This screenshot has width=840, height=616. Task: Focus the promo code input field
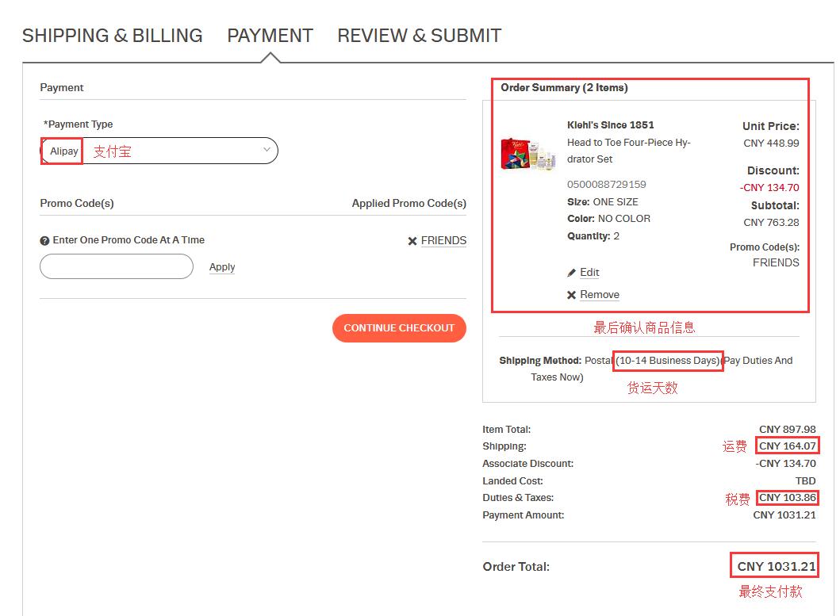117,266
